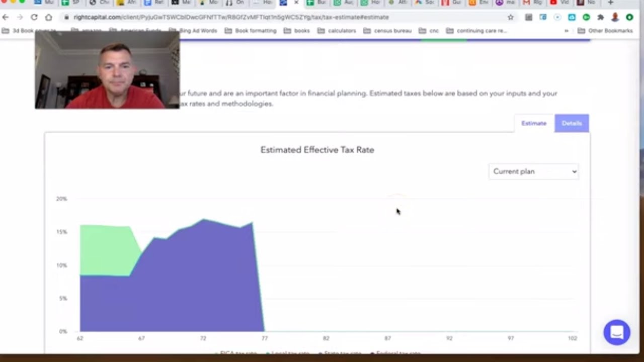This screenshot has width=644, height=362.
Task: Bookmark this page with the star icon
Action: (x=511, y=17)
